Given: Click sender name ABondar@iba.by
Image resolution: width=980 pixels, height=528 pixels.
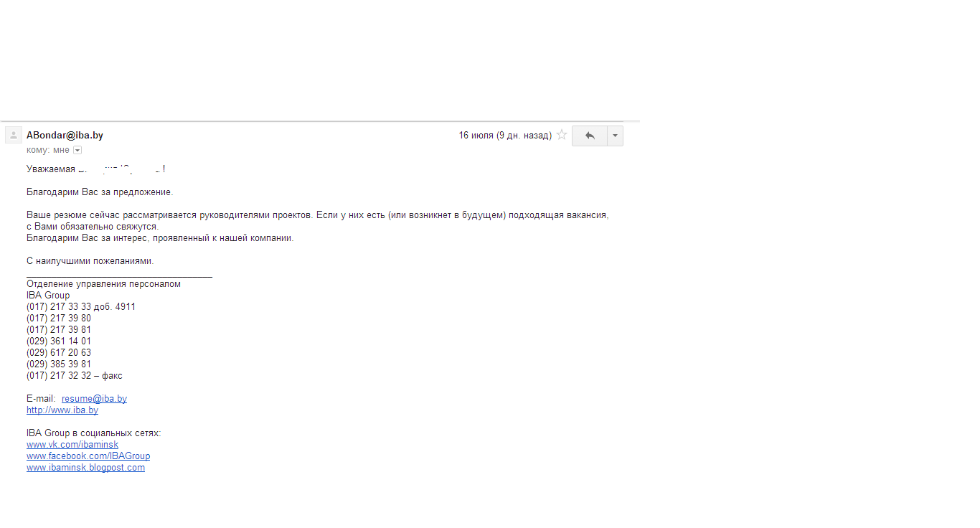Looking at the screenshot, I should (x=65, y=135).
